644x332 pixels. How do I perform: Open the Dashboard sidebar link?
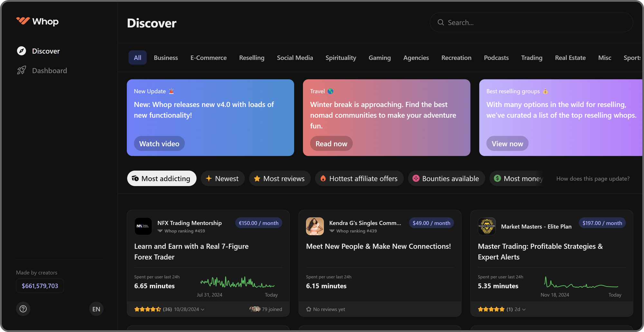point(50,71)
